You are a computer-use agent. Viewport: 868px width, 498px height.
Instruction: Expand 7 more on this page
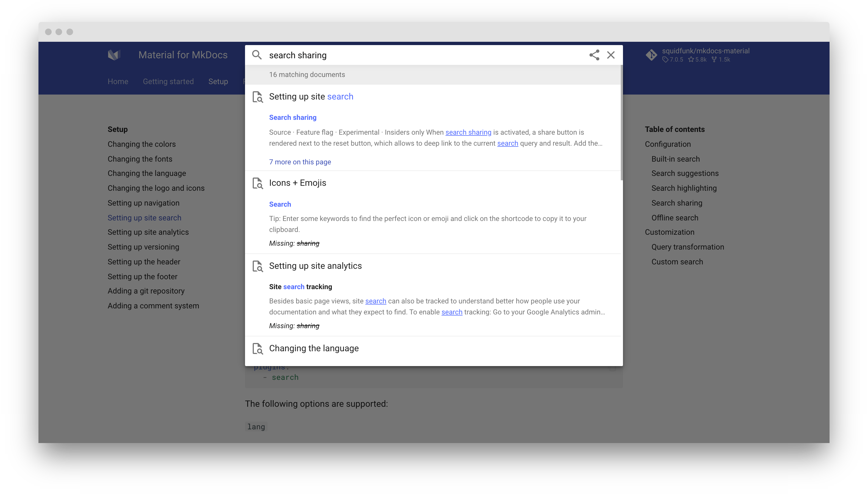(300, 162)
